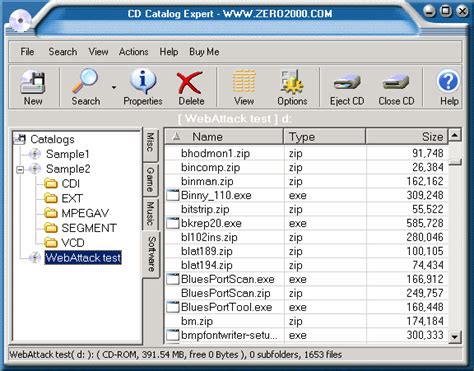Select Sample2 in catalog tree
The height and width of the screenshot is (371, 474).
[x=68, y=169]
